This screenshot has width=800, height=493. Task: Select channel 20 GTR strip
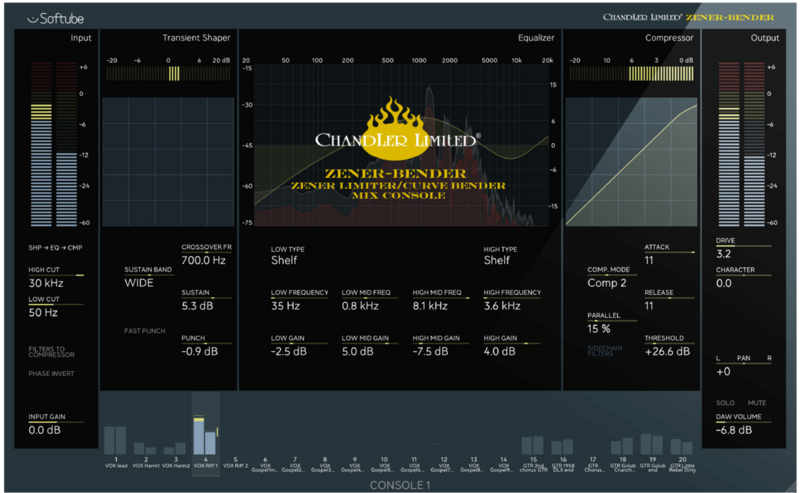click(683, 446)
